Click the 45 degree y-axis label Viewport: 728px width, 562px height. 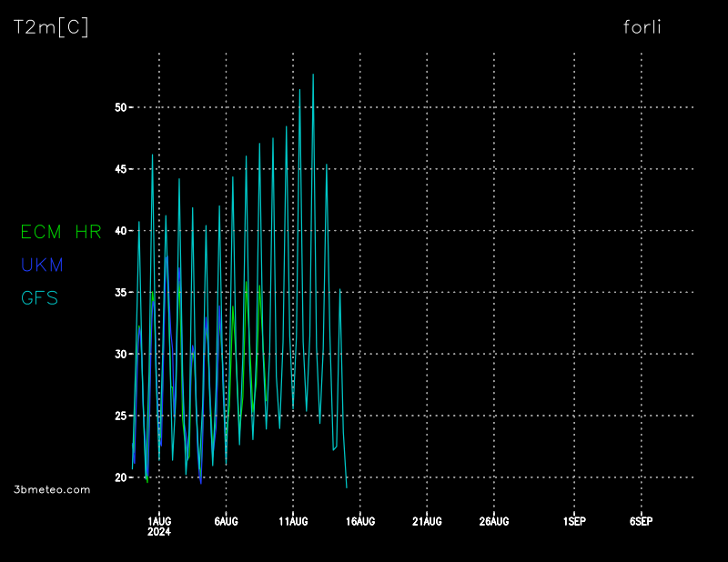(x=120, y=169)
